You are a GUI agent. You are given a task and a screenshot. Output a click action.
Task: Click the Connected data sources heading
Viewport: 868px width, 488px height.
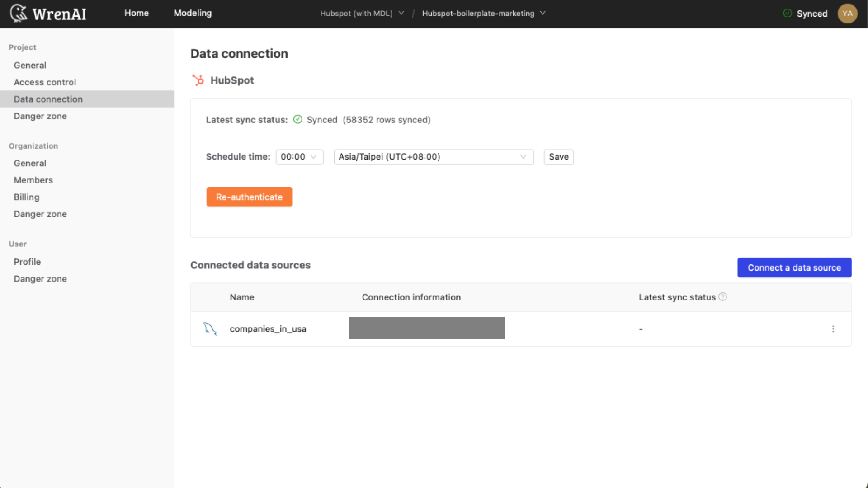250,265
